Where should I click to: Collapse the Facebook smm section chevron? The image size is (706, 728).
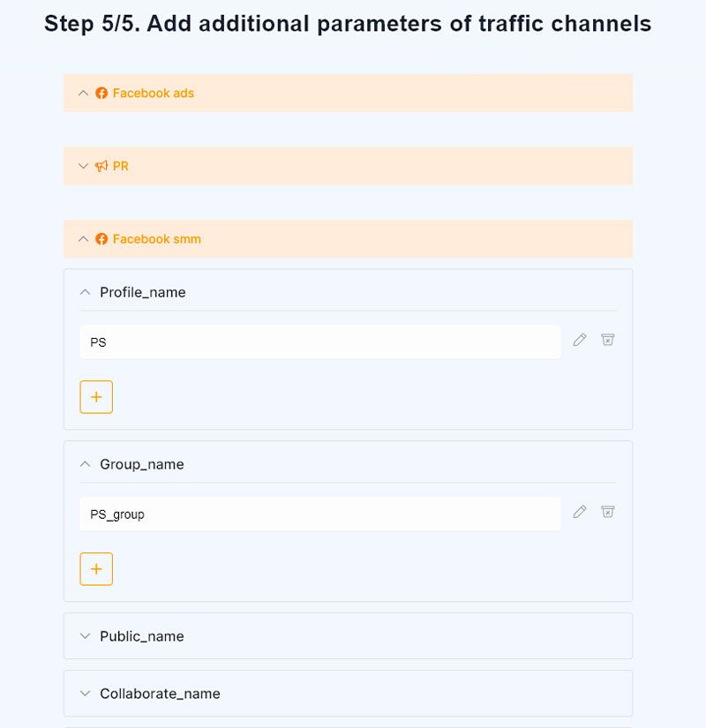(83, 238)
